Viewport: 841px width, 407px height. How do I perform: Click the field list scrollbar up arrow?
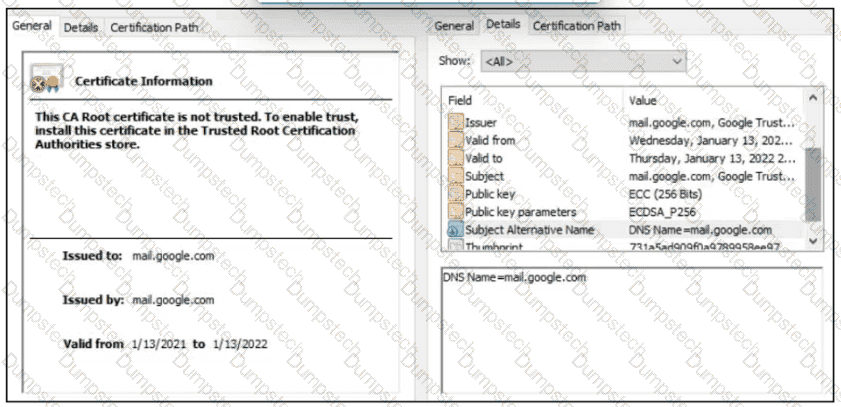[812, 99]
